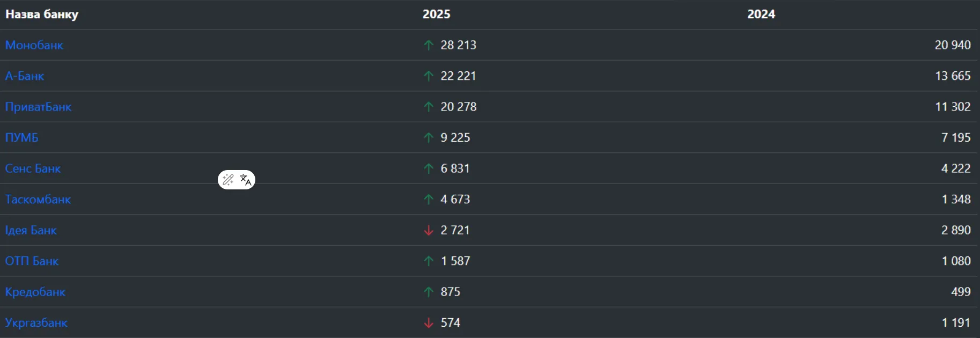Viewport: 980px width, 338px height.
Task: Click red down arrow beside 574
Action: click(x=429, y=323)
